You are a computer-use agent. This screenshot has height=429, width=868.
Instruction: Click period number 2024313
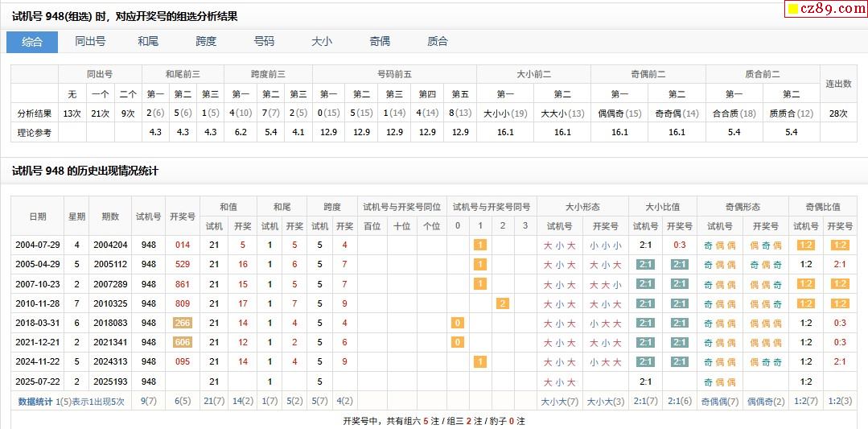tap(110, 362)
